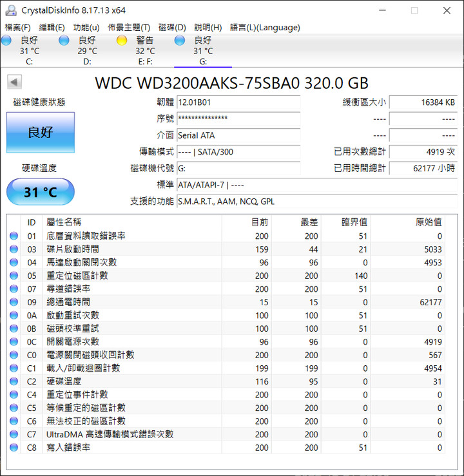This screenshot has width=464, height=476.
Task: Click status orb for attribute C6 無法校正的磁區計數
Action: (x=14, y=421)
